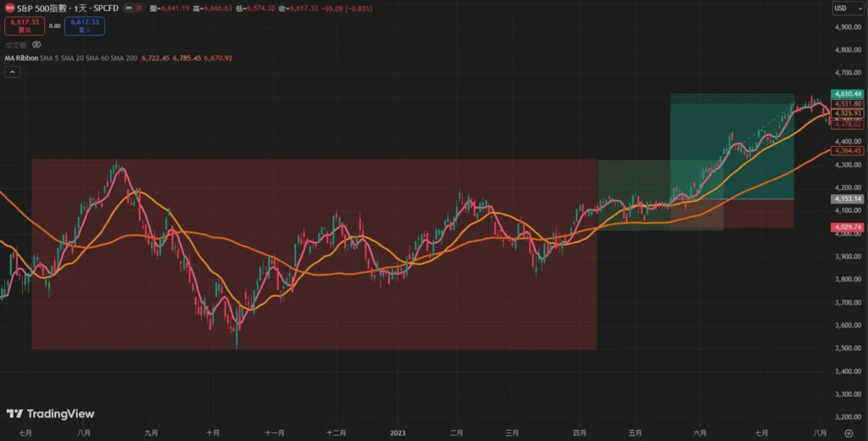Click the orange 4,364.45 SMA price label

(x=848, y=151)
